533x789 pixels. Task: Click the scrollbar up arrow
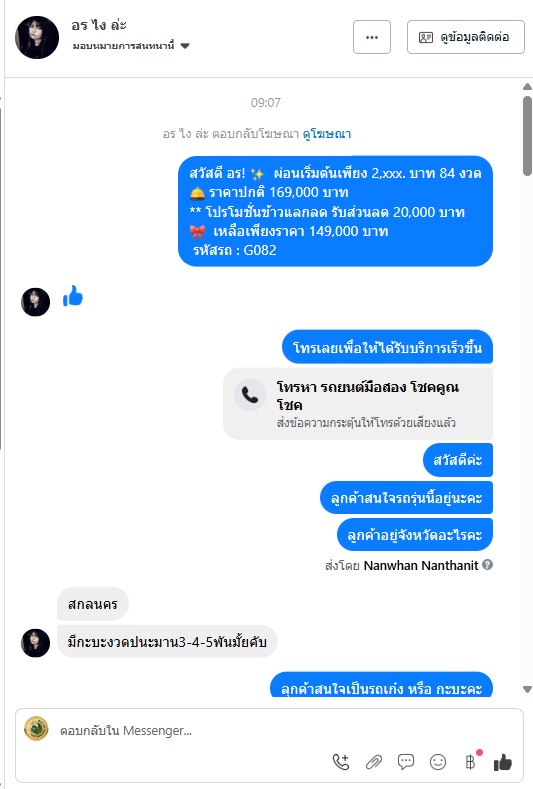click(x=527, y=87)
